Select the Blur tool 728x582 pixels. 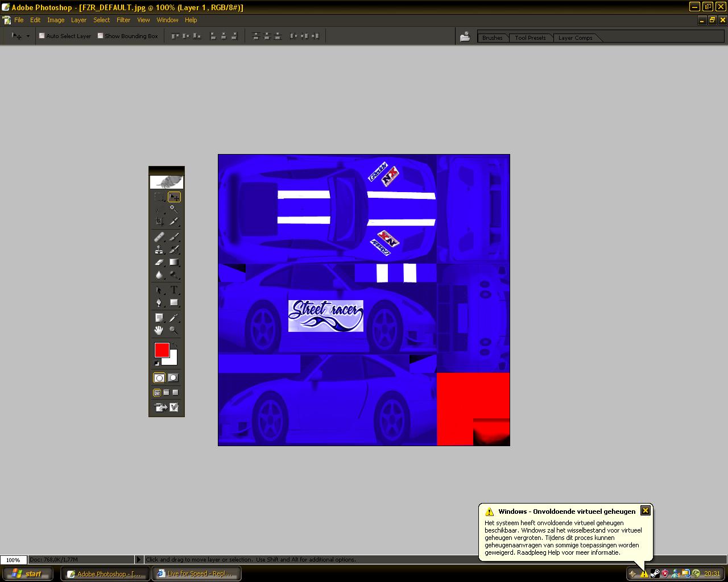click(159, 275)
